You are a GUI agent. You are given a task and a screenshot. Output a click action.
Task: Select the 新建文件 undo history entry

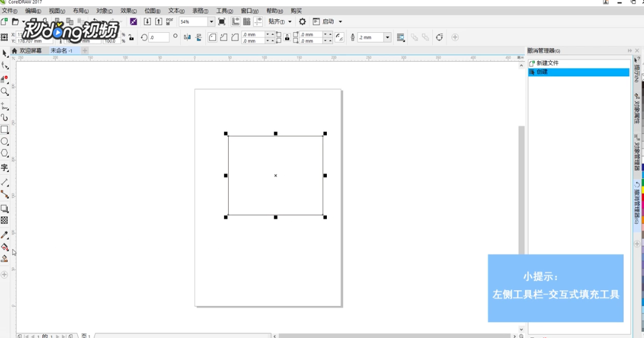[579, 64]
